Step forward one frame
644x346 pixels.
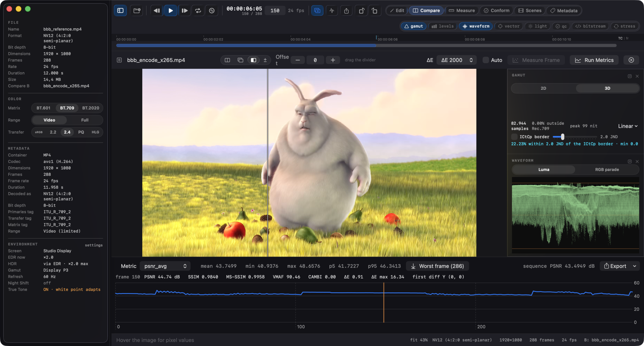point(184,10)
